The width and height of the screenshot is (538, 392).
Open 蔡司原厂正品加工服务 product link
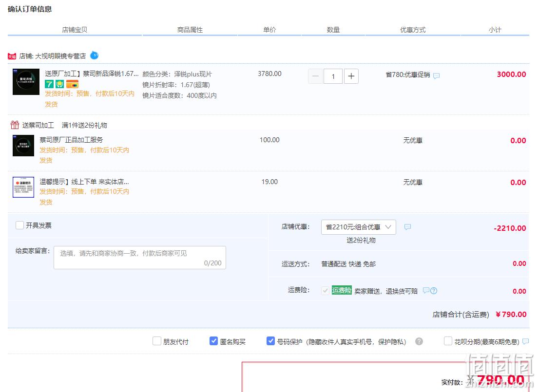point(71,140)
